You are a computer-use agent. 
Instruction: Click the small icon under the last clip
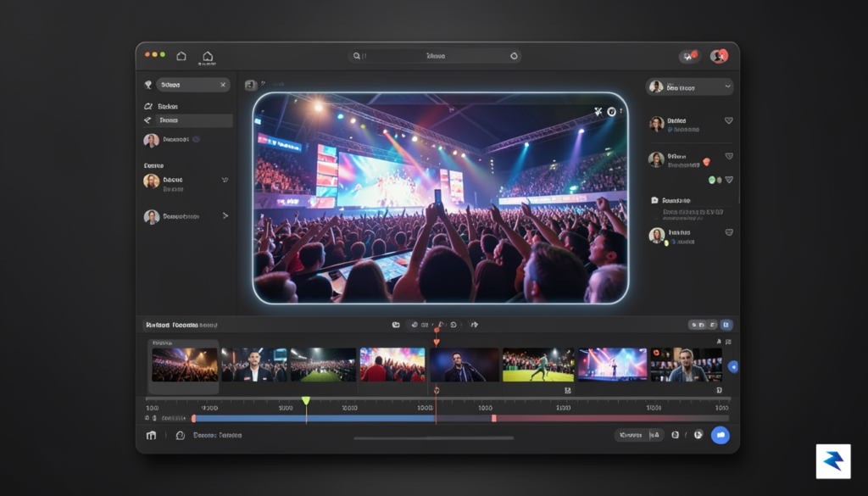pos(719,390)
